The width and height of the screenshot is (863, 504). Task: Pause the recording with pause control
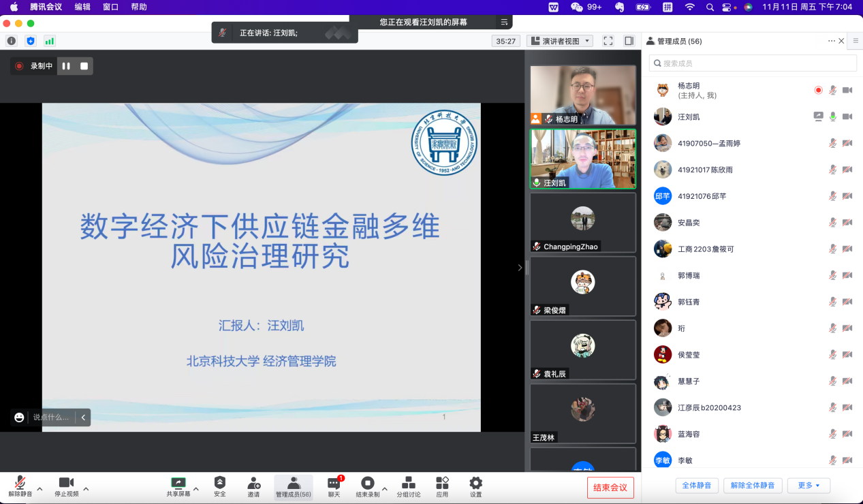coord(66,66)
